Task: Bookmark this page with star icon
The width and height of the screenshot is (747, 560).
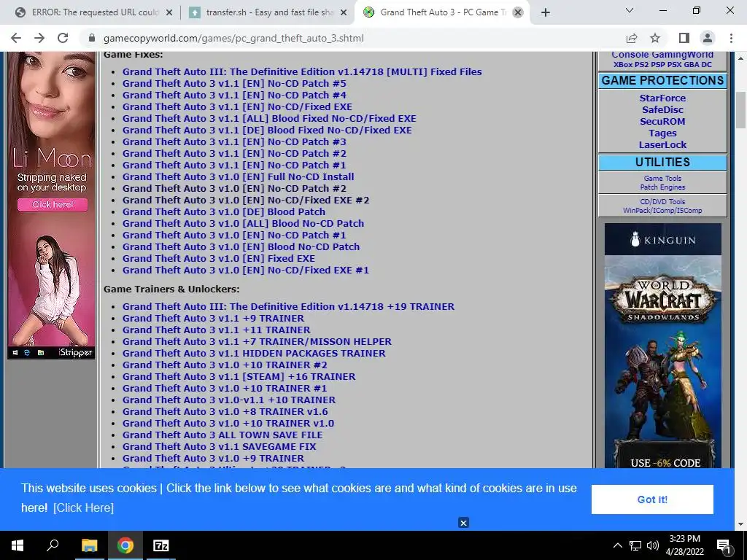Action: (x=655, y=38)
